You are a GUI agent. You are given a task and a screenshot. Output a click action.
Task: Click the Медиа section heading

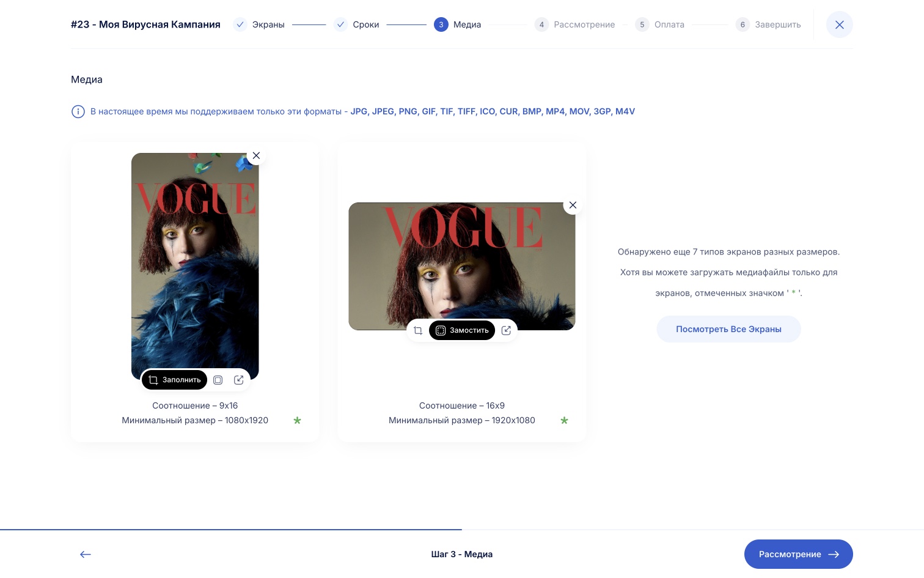pos(87,80)
